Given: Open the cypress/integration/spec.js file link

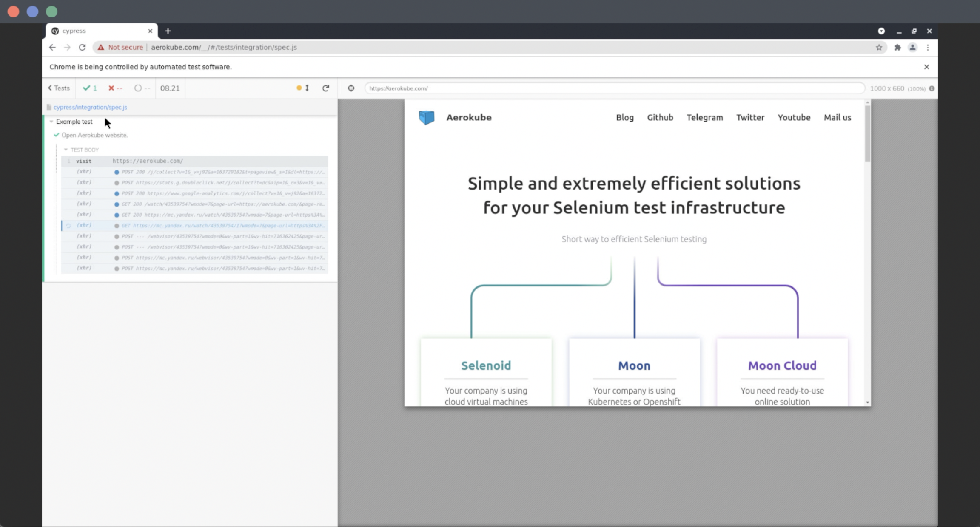Looking at the screenshot, I should pos(90,107).
